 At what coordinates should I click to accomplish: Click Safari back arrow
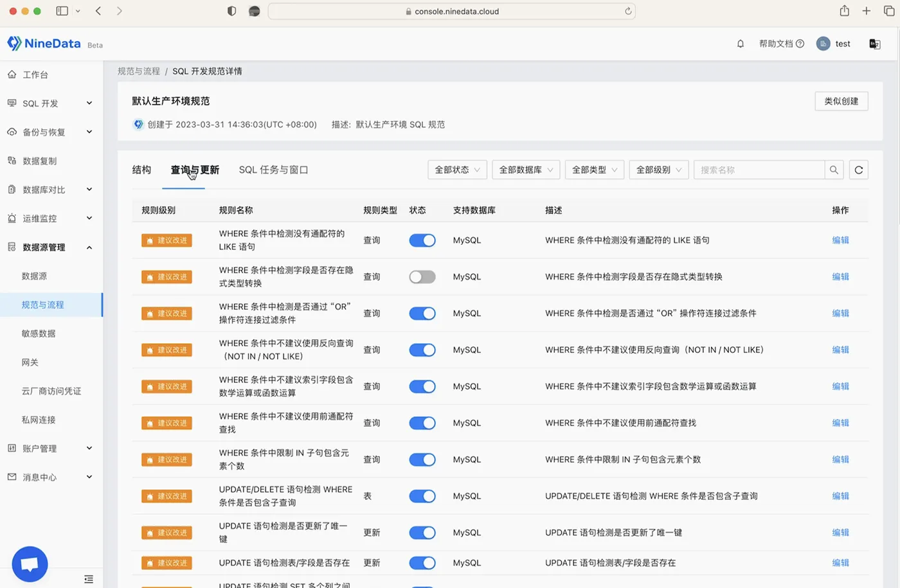(98, 11)
